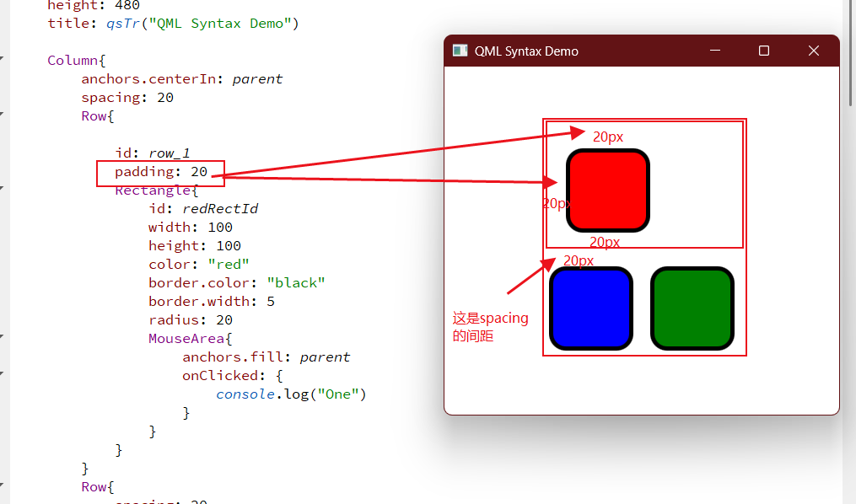
Task: Click the blue rounded rectangle in the demo
Action: point(590,308)
